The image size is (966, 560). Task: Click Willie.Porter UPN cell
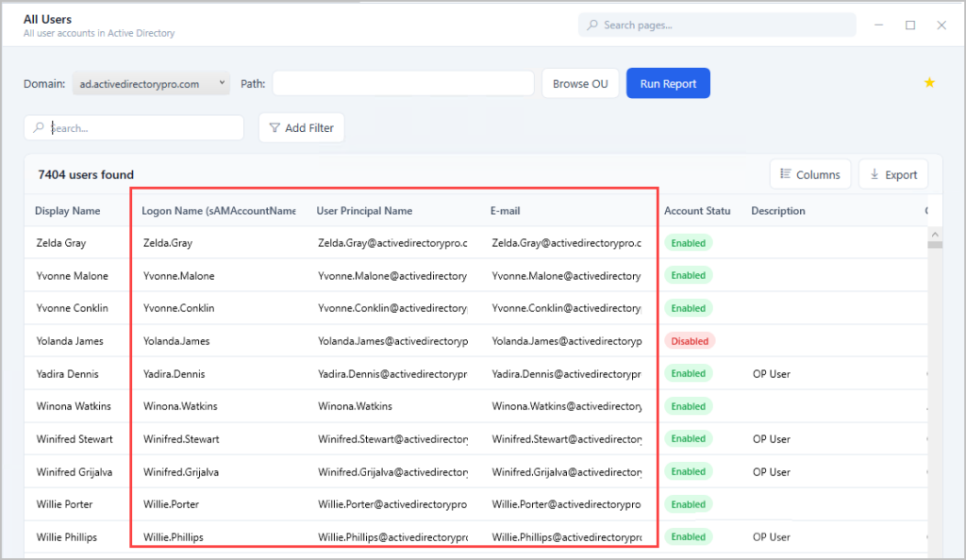[x=392, y=504]
